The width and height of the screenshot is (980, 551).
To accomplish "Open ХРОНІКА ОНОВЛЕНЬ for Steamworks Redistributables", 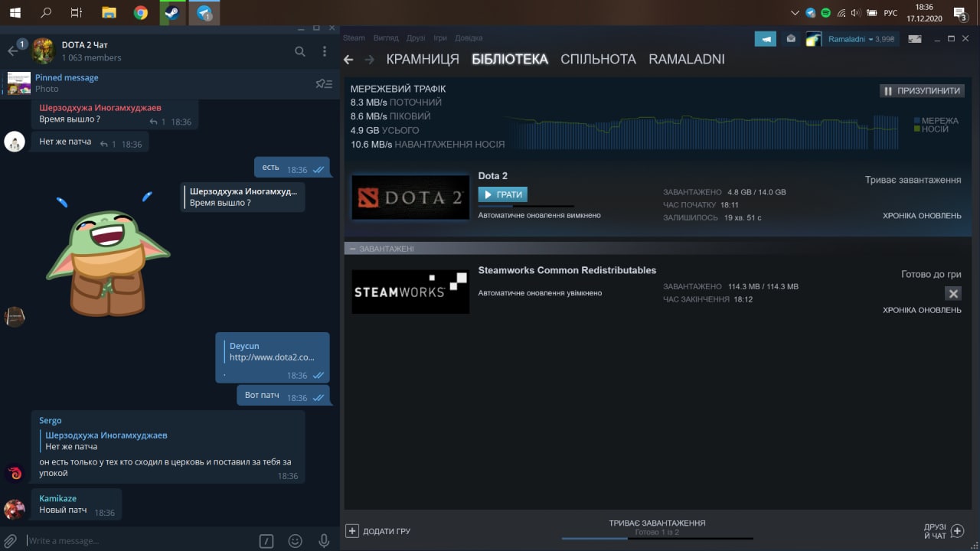I will point(922,310).
